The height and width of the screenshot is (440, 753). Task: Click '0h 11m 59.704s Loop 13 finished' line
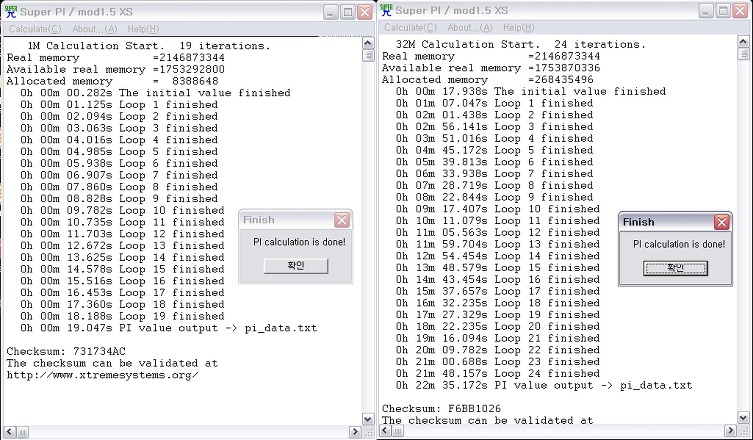498,244
